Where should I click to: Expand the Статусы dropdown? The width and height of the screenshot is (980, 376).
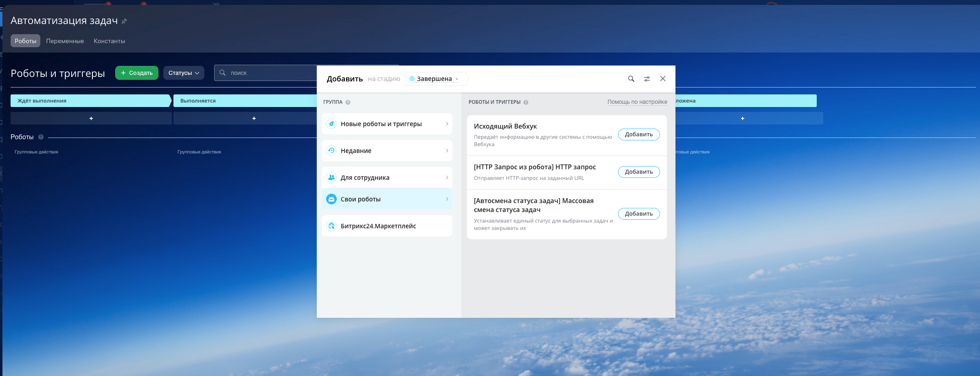click(x=184, y=73)
